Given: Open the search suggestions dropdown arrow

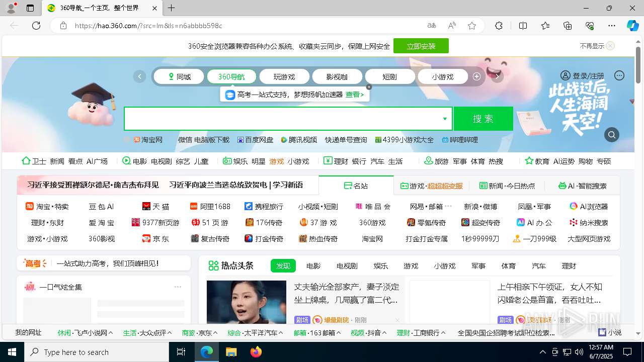Looking at the screenshot, I should tap(445, 119).
